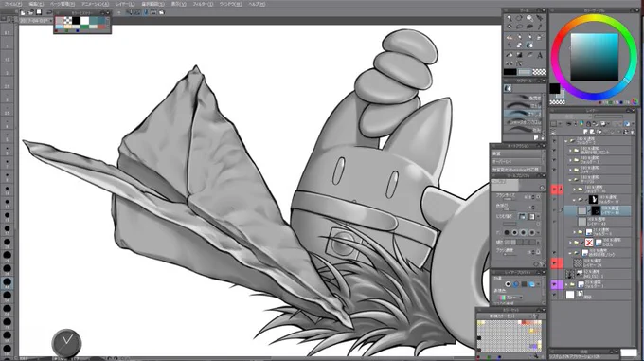Click the Open file toolbar icon
The width and height of the screenshot is (644, 361).
coord(31,12)
